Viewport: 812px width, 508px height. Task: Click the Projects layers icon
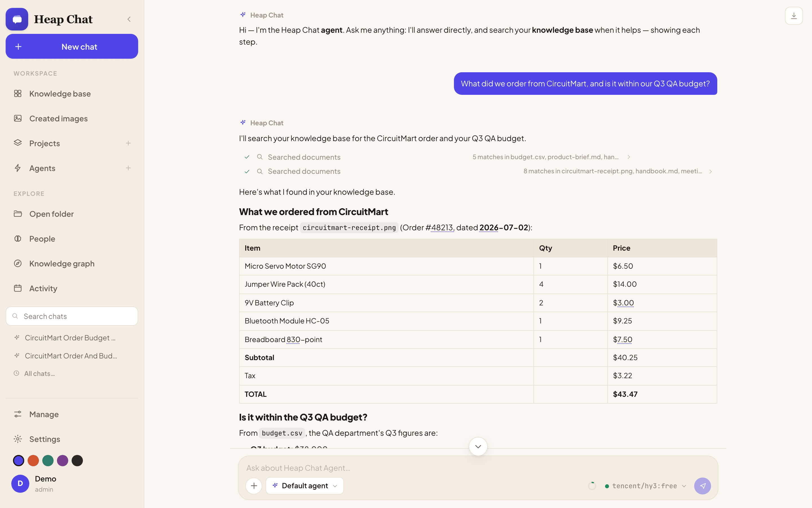[18, 143]
